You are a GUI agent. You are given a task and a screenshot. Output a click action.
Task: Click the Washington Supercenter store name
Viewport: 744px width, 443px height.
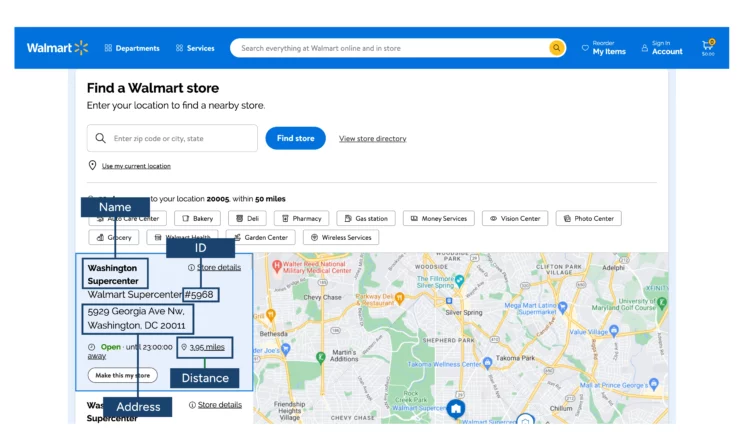[x=113, y=274]
